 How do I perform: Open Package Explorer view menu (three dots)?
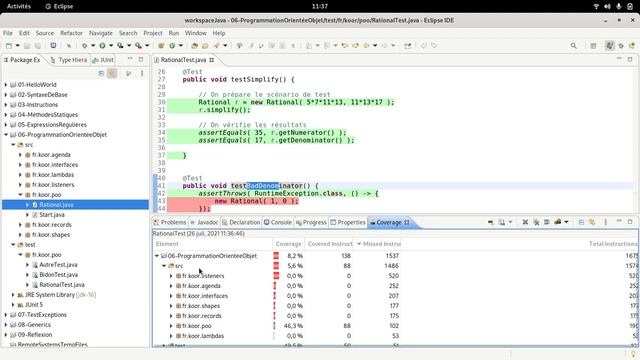[x=142, y=73]
